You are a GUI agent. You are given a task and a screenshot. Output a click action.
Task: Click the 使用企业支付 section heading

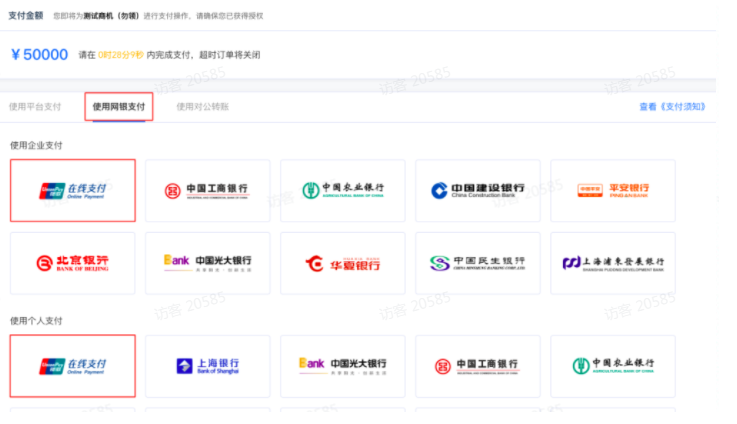coord(36,145)
